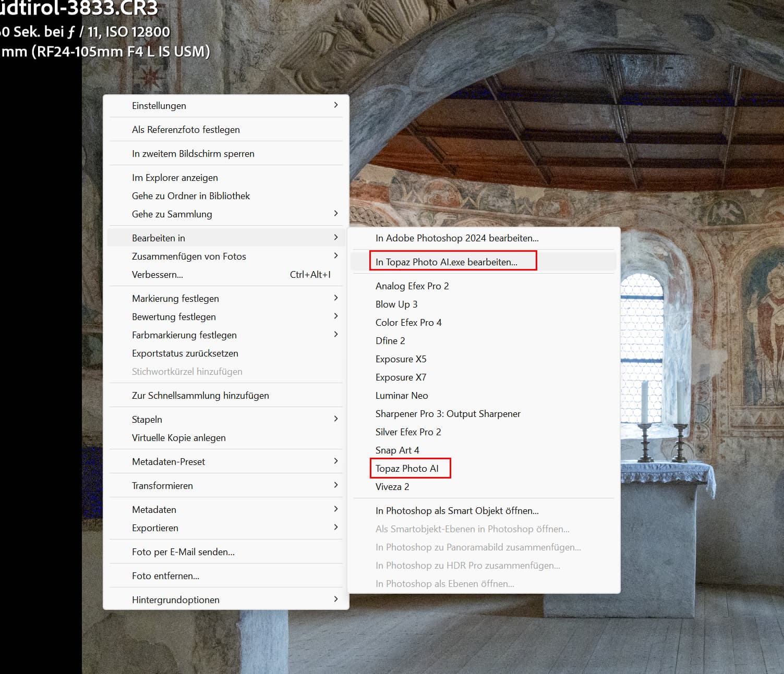Select In Adobe Photoshop 2024 bearbeiten
This screenshot has height=674, width=784.
[457, 238]
